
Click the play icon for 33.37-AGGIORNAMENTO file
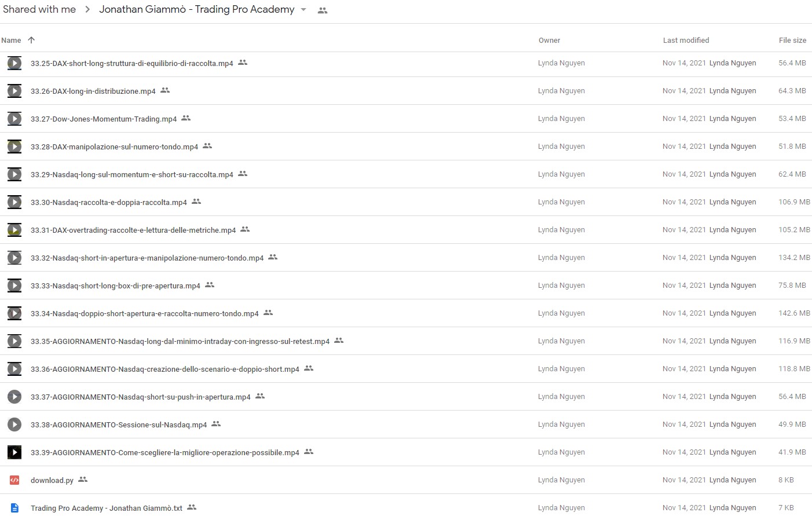coord(14,397)
